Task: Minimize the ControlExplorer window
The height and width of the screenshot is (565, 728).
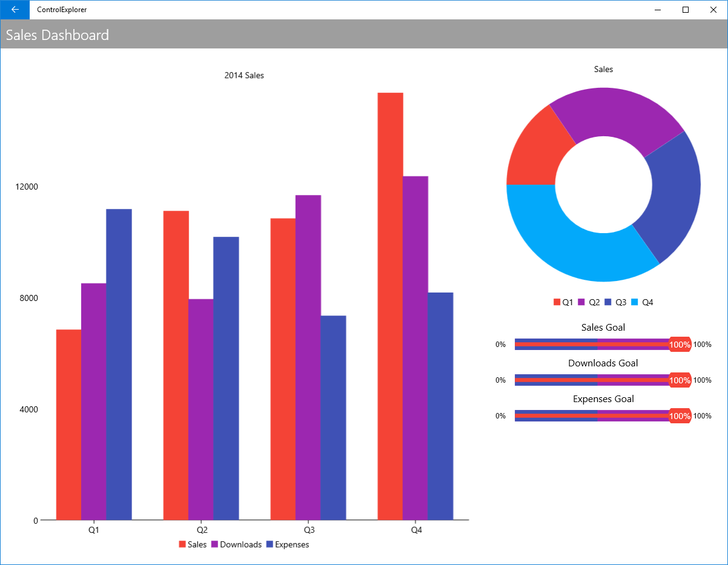Action: pyautogui.click(x=658, y=10)
